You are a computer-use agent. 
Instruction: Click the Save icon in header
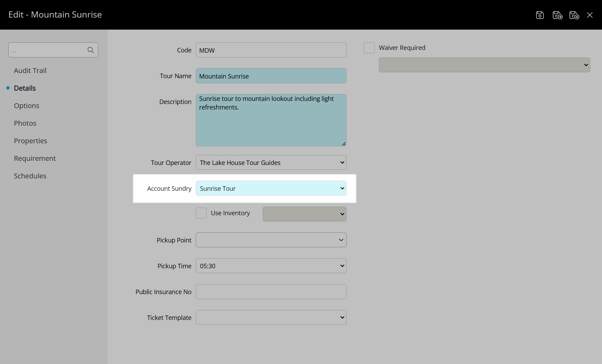pos(540,15)
